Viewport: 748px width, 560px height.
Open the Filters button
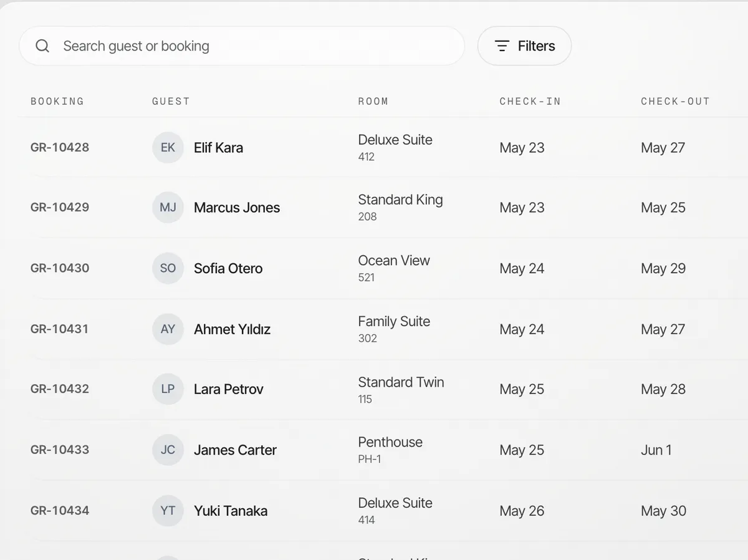[x=524, y=46]
